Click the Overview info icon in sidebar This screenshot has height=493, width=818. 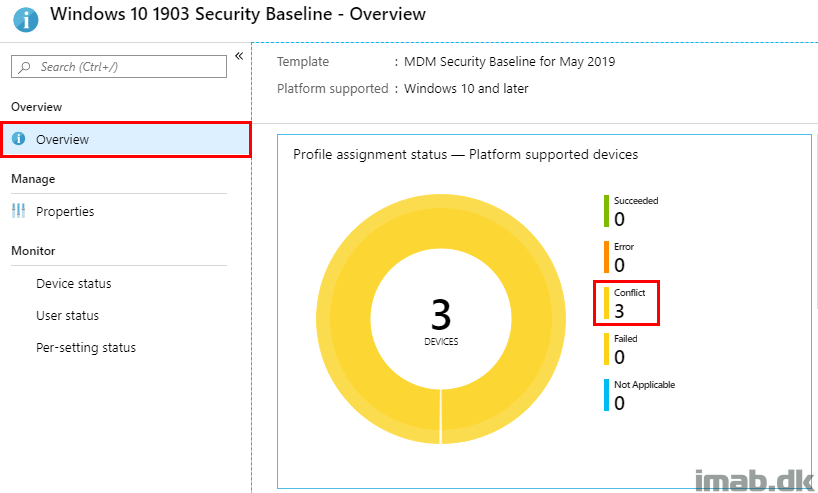pyautogui.click(x=18, y=139)
